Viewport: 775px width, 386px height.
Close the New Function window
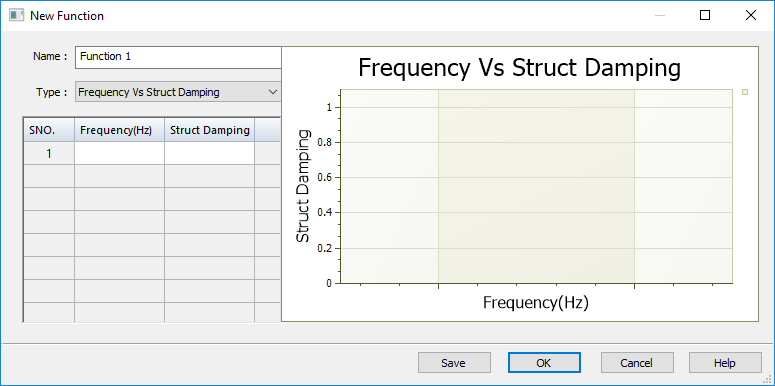(x=750, y=15)
